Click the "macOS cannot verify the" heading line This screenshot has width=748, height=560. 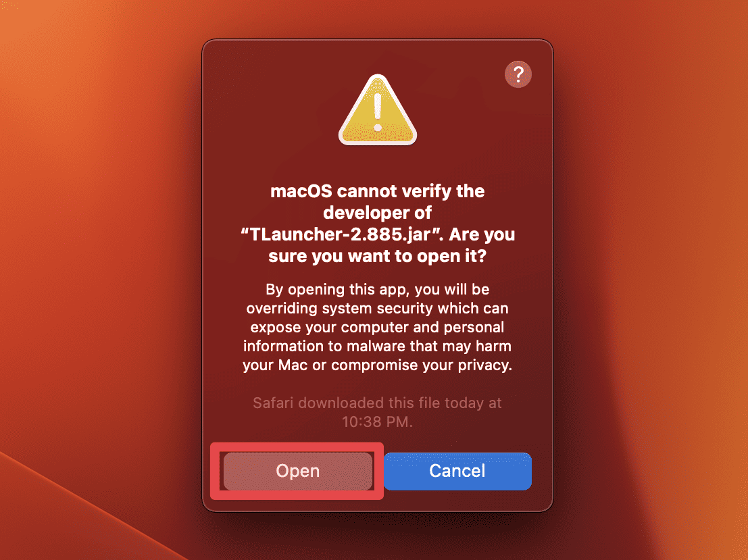377,191
